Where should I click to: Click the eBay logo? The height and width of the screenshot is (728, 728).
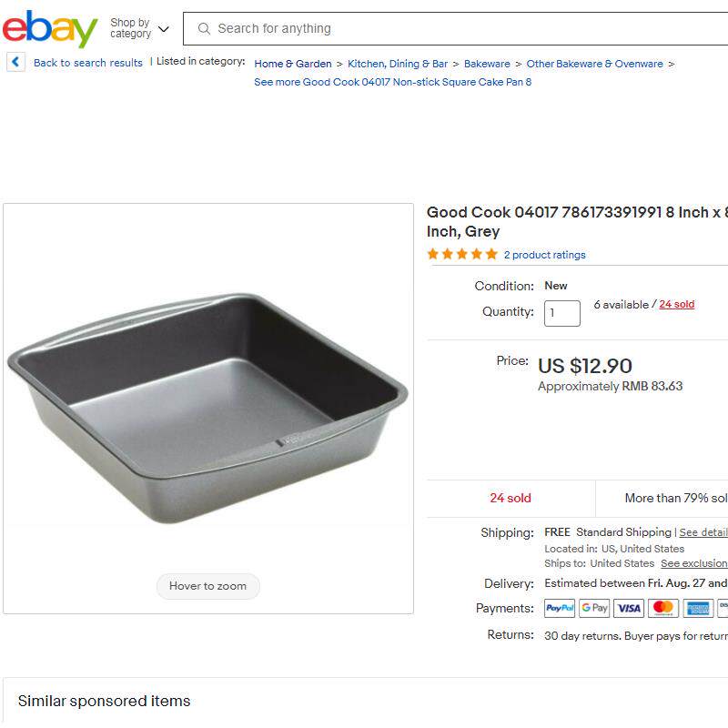[50, 29]
